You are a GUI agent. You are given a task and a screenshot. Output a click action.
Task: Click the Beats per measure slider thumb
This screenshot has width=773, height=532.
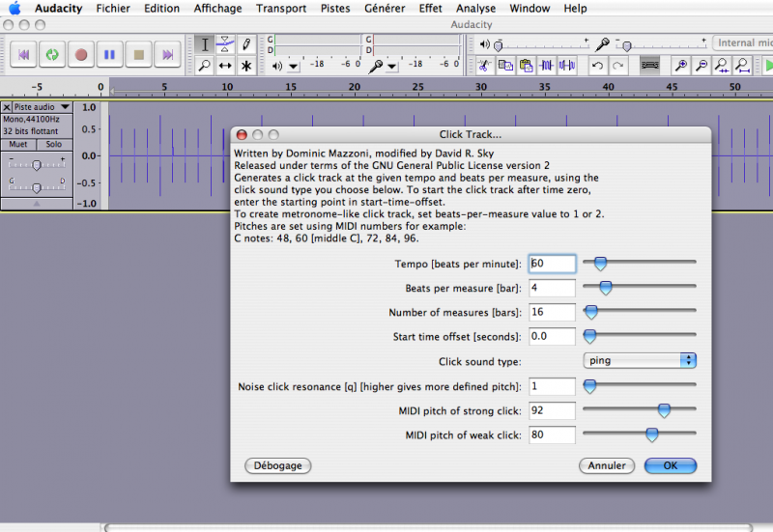[x=606, y=288]
